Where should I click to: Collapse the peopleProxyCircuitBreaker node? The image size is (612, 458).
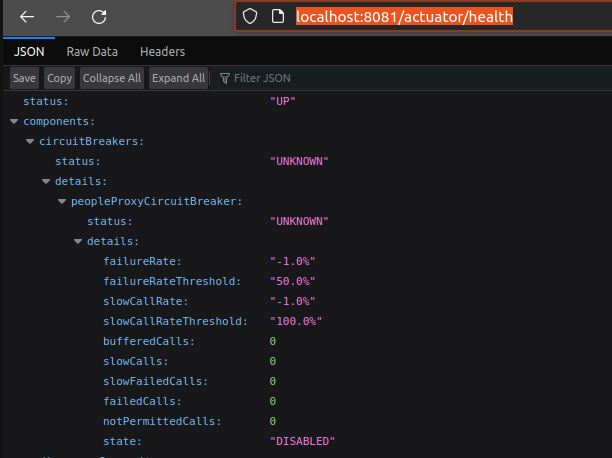tap(62, 201)
